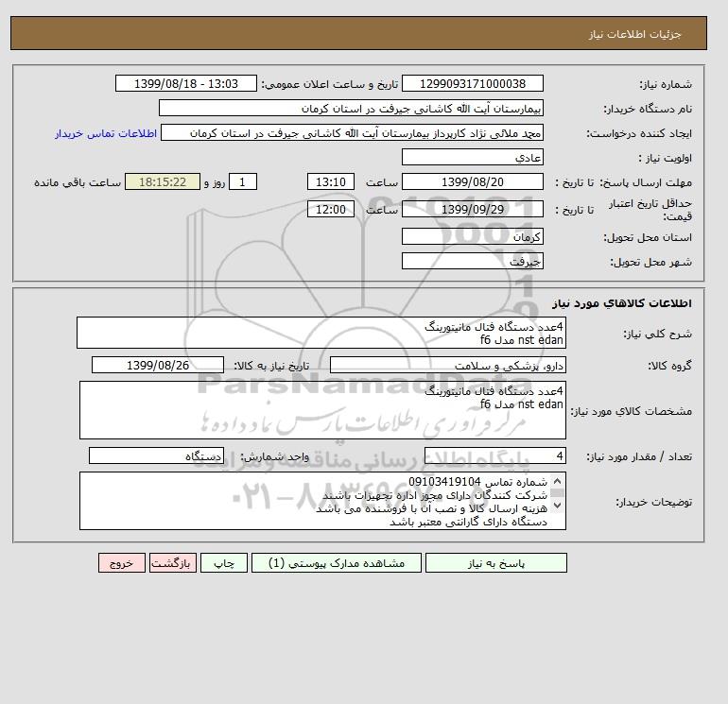This screenshot has width=728, height=704.
Task: Click buyer organization name field
Action: [x=351, y=108]
